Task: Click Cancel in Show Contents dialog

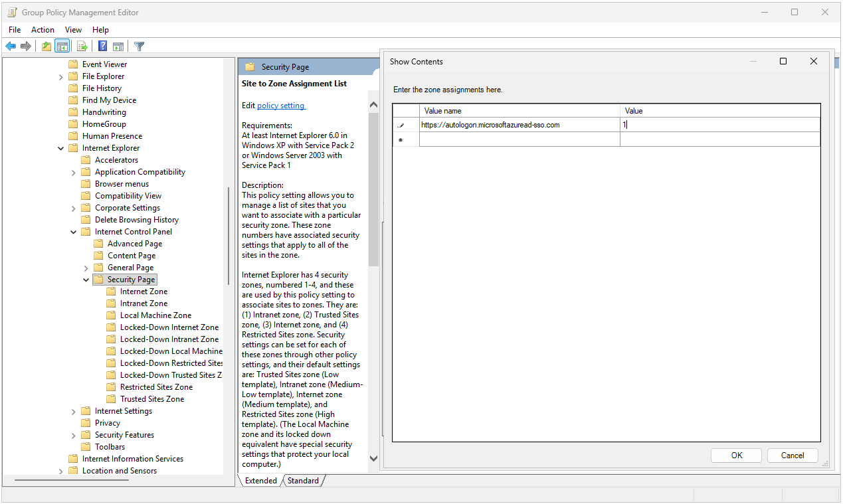Action: [x=793, y=456]
